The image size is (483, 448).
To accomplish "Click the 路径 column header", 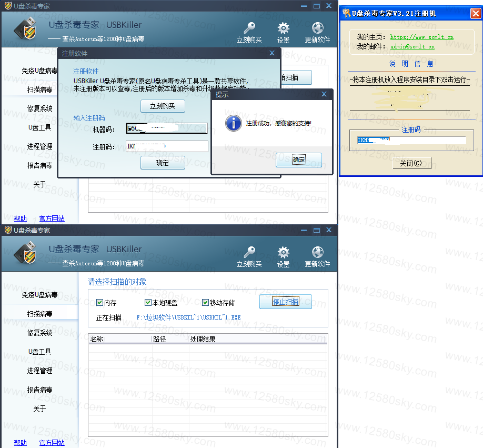I will tap(170, 339).
